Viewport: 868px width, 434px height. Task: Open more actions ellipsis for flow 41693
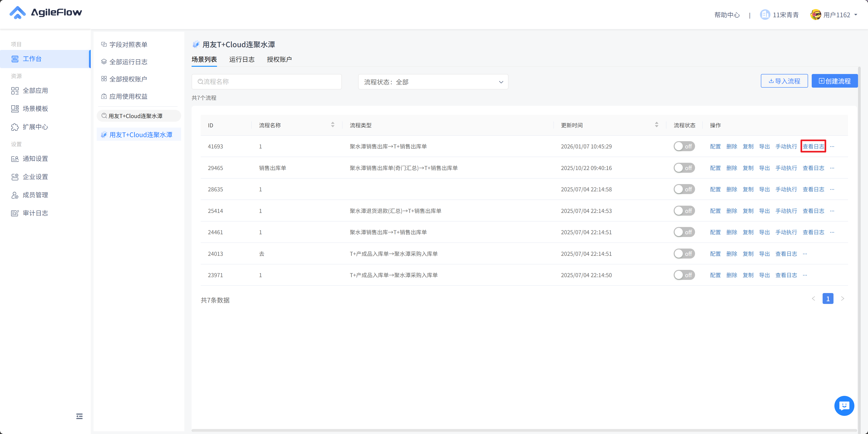click(832, 147)
